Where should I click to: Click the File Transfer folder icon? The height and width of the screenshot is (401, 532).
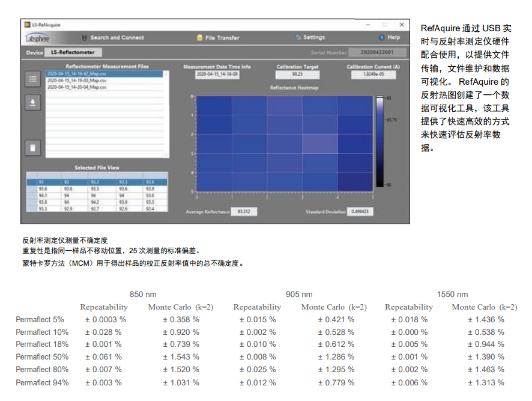(200, 38)
